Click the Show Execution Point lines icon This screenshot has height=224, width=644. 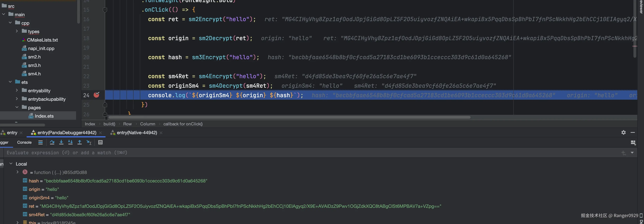(x=41, y=142)
